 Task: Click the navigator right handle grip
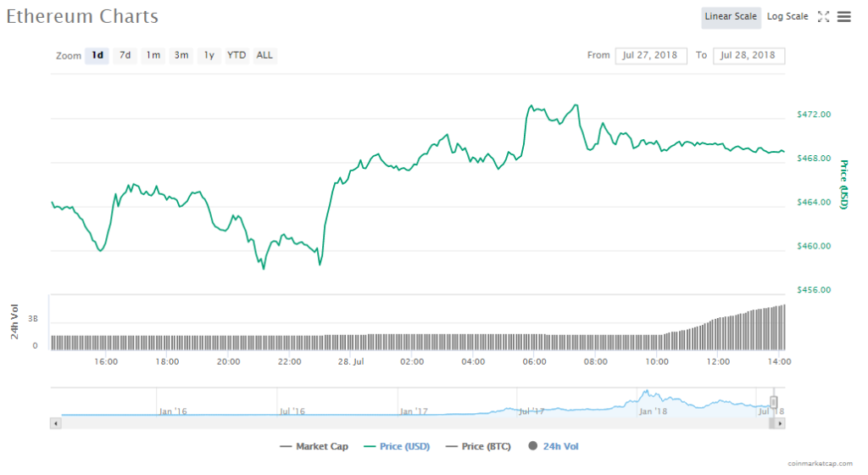tap(773, 401)
